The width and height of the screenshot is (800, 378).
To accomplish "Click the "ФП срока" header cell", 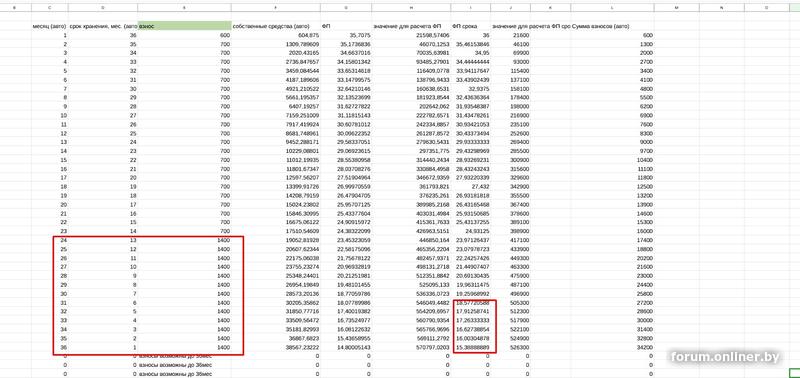I will [470, 26].
